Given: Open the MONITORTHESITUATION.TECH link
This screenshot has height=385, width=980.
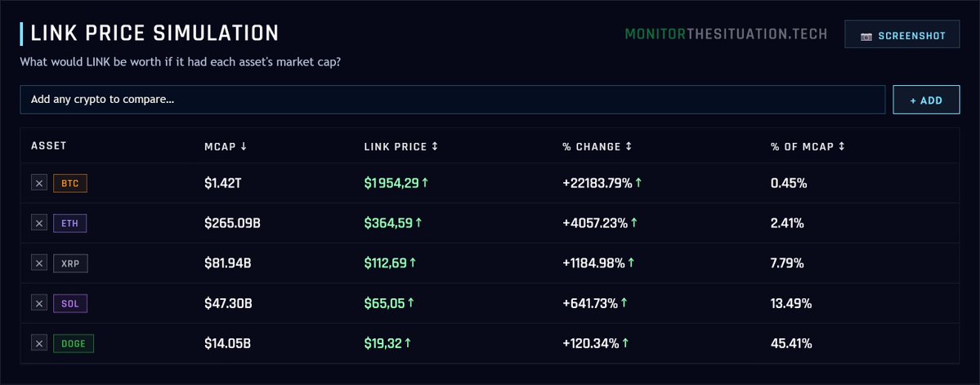Looking at the screenshot, I should (x=726, y=34).
